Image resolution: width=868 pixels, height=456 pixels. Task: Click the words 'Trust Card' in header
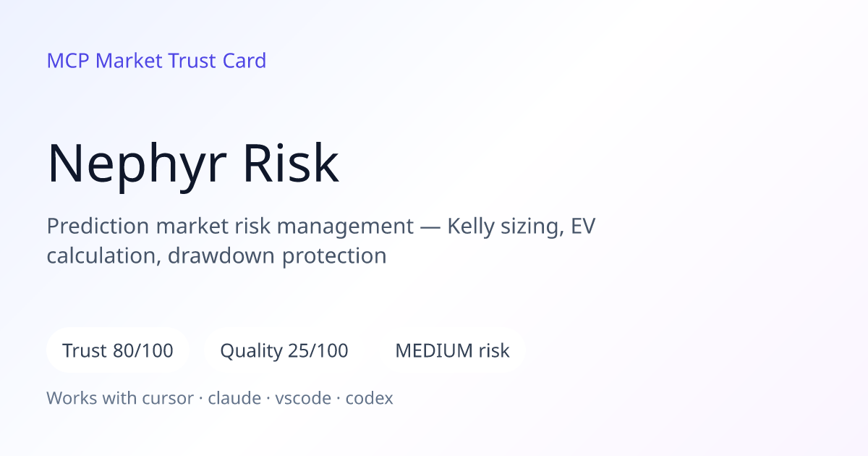(218, 61)
